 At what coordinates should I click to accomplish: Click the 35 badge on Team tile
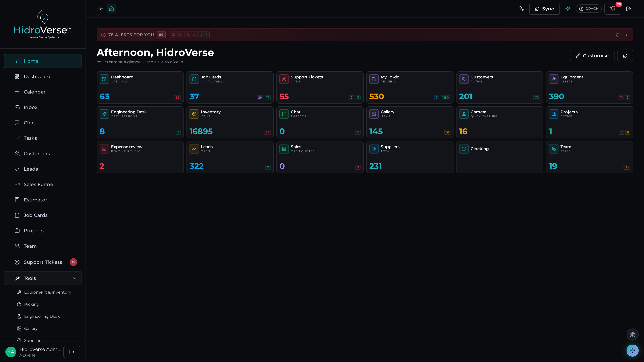[627, 167]
